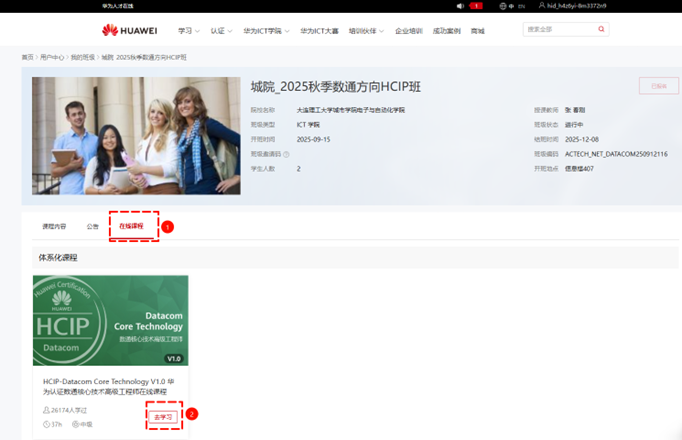Click the 华为人才在线 text in top bar
The image size is (682, 440).
click(x=118, y=6)
